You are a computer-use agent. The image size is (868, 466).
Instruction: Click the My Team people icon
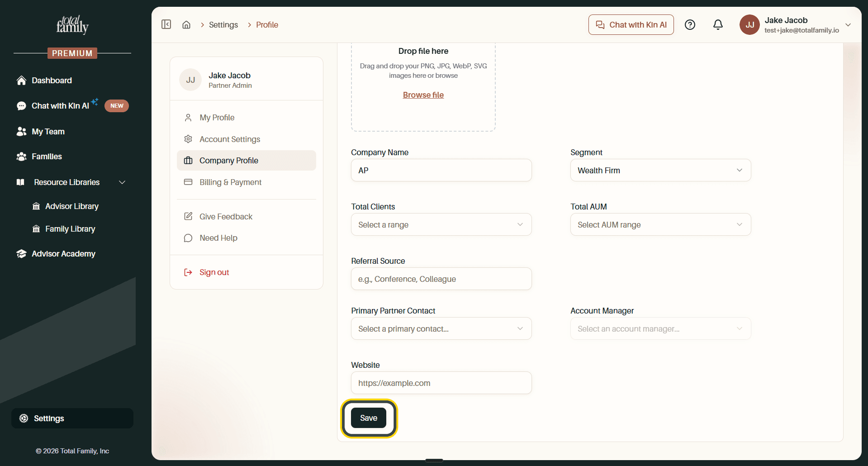[x=21, y=132]
